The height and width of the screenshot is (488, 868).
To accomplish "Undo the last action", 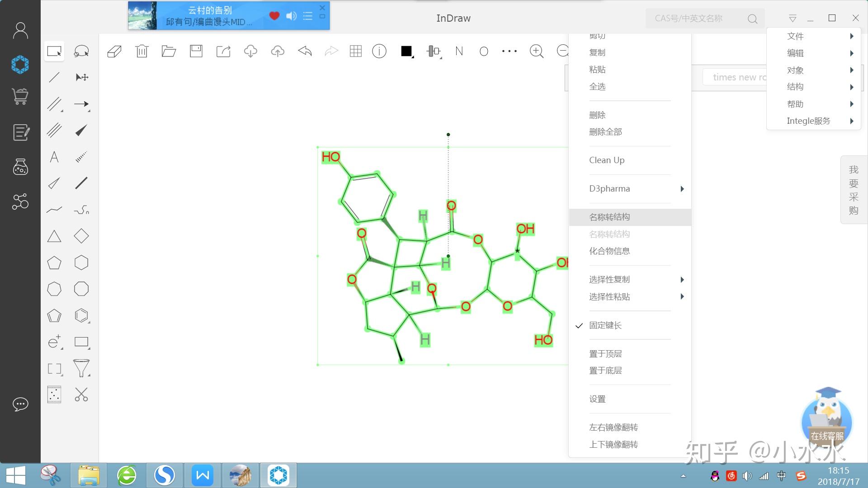I will pos(304,51).
